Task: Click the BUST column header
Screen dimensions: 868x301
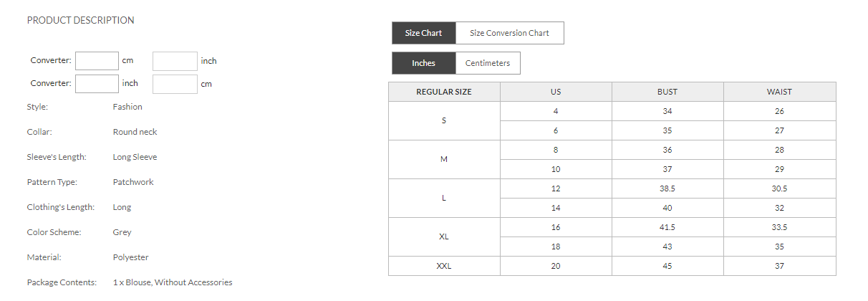Action: pos(667,92)
